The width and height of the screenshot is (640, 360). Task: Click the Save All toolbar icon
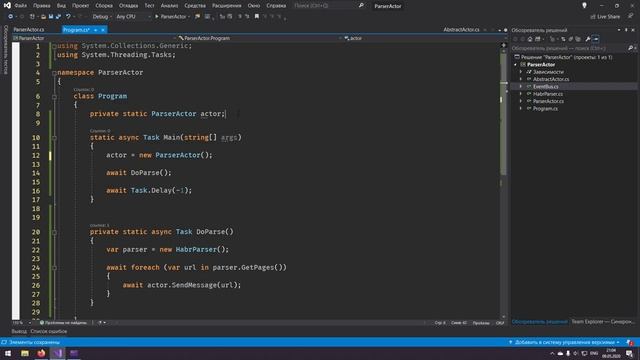(x=58, y=17)
